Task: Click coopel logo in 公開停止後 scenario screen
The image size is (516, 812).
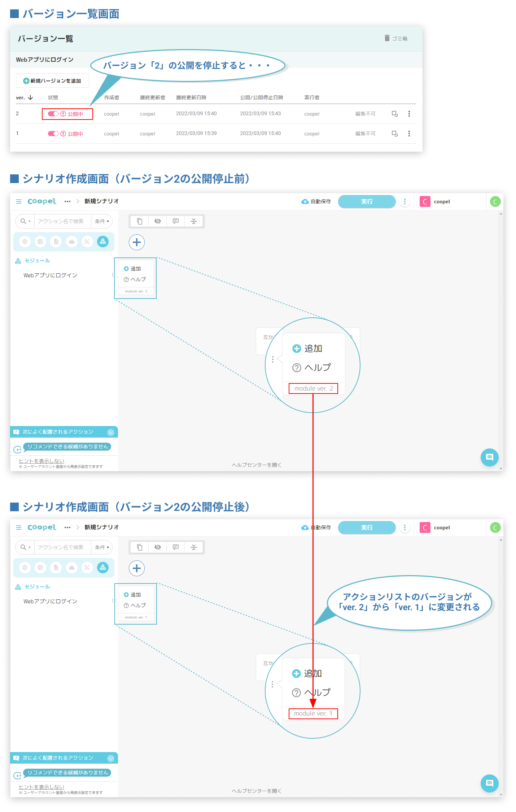Action: tap(42, 527)
